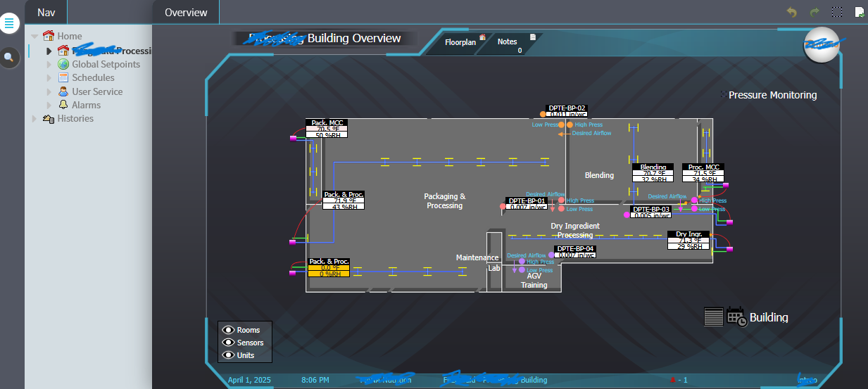Expand the Histories node arrow
The width and height of the screenshot is (868, 389).
(34, 118)
